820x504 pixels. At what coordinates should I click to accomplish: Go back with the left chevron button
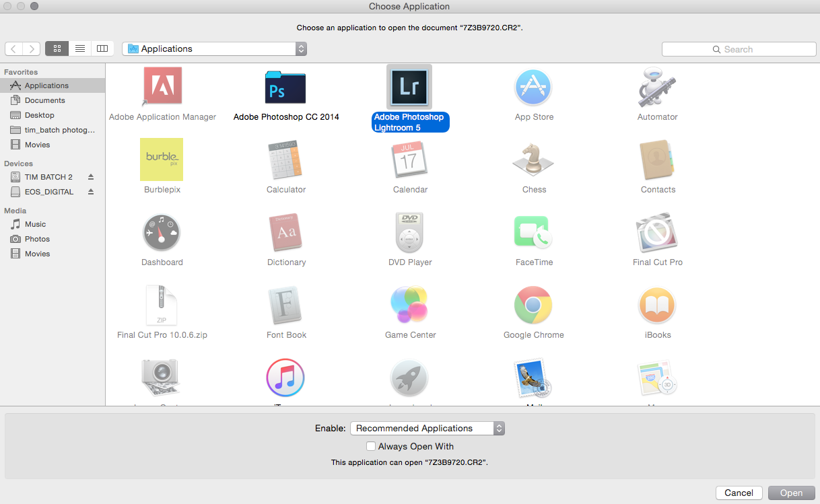pyautogui.click(x=13, y=48)
